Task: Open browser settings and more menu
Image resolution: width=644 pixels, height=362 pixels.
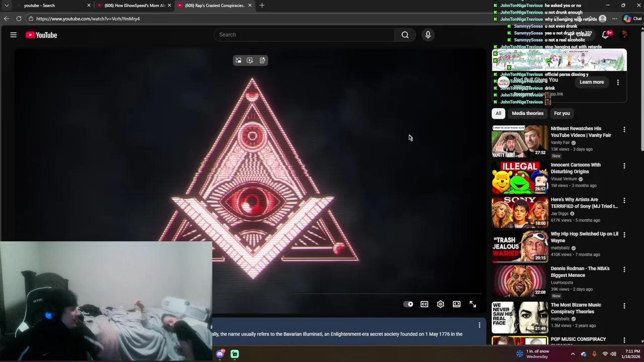Action: pyautogui.click(x=614, y=19)
